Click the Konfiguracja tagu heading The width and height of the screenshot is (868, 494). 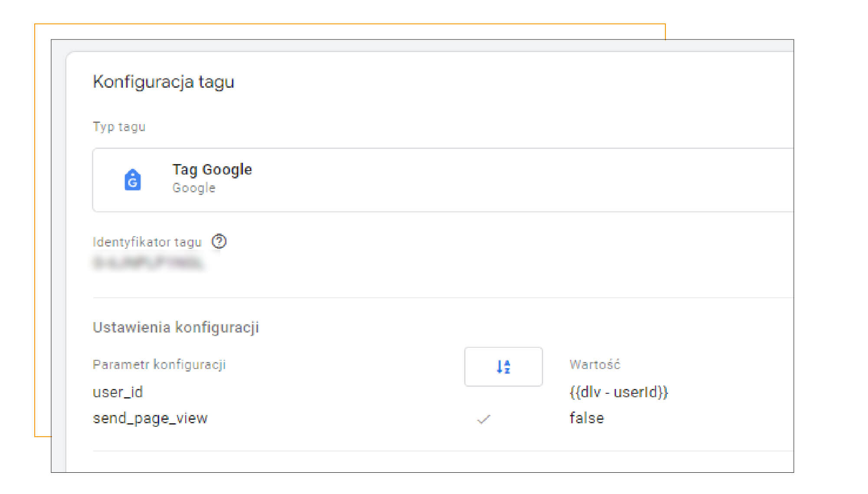(x=164, y=82)
